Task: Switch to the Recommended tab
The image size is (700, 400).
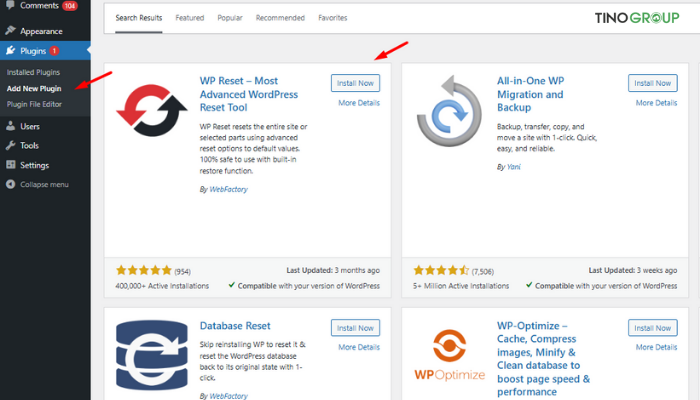Action: coord(280,18)
